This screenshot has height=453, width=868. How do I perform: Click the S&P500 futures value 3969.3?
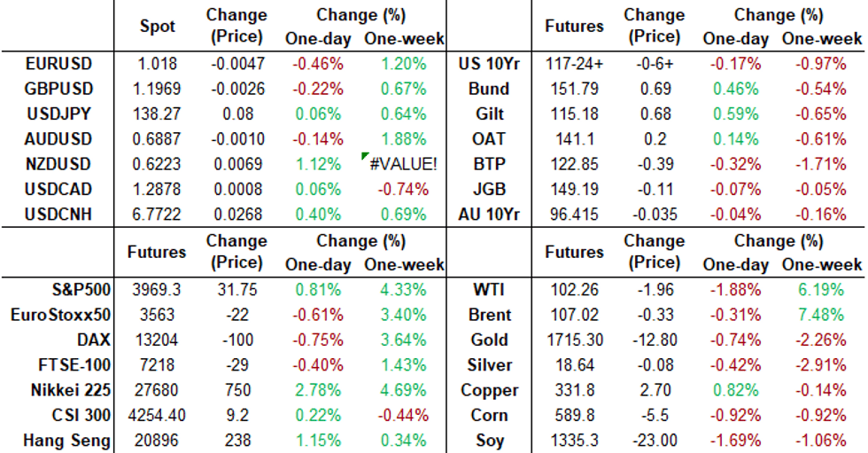[158, 290]
